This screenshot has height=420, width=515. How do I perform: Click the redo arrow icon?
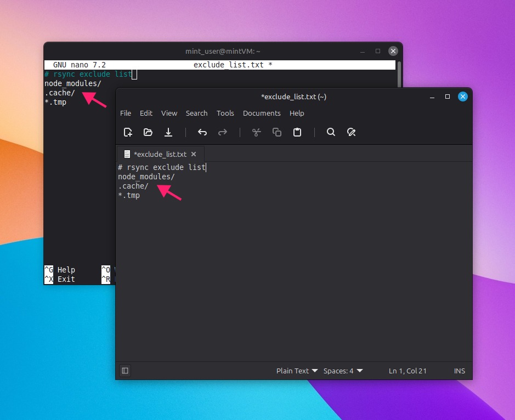tap(223, 132)
